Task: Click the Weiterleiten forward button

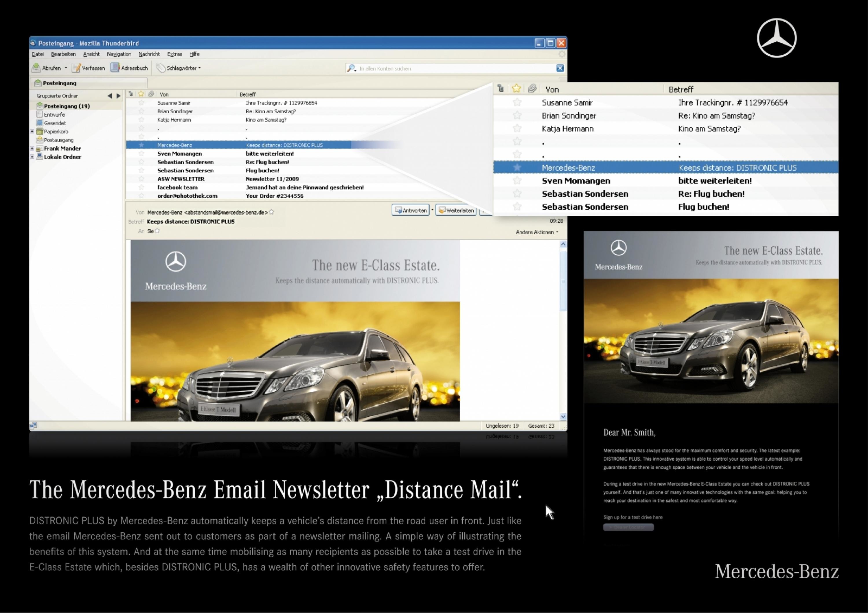Action: (456, 210)
